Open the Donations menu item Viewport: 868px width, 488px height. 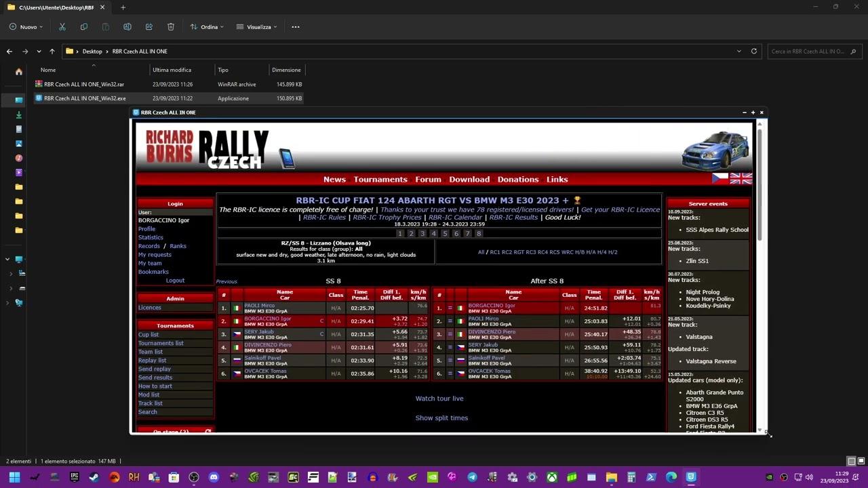[x=518, y=180]
